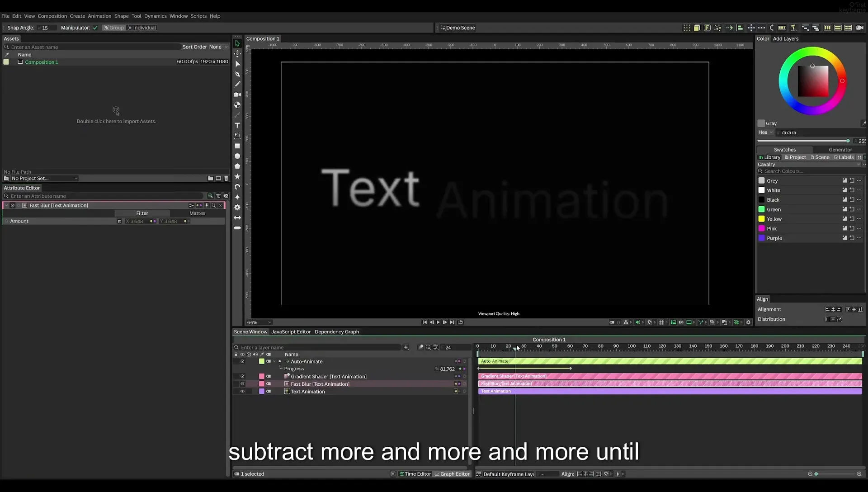Add a new layer with plus button

point(406,347)
